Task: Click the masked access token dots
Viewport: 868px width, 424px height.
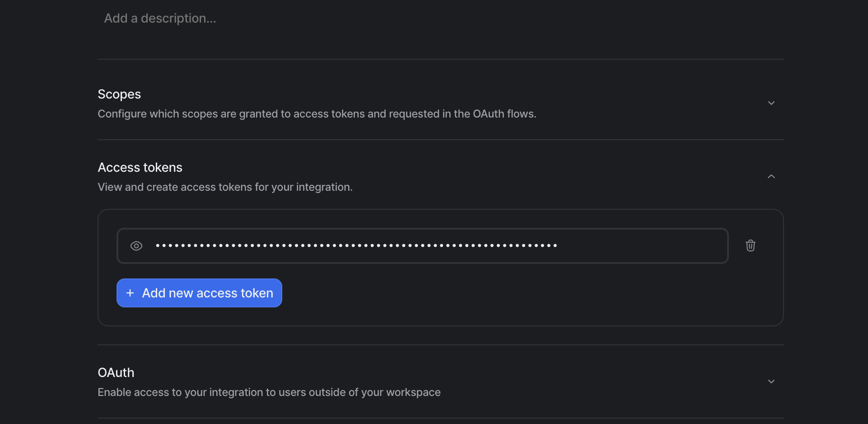Action: (356, 245)
